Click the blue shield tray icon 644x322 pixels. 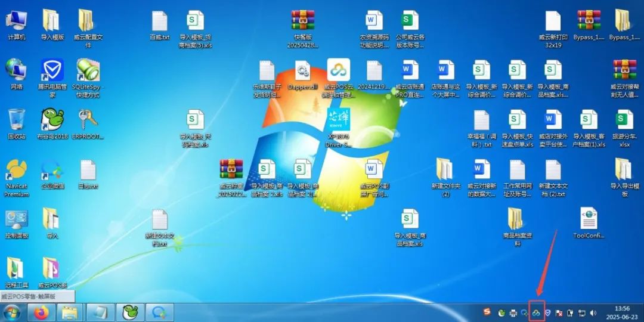[x=547, y=314]
